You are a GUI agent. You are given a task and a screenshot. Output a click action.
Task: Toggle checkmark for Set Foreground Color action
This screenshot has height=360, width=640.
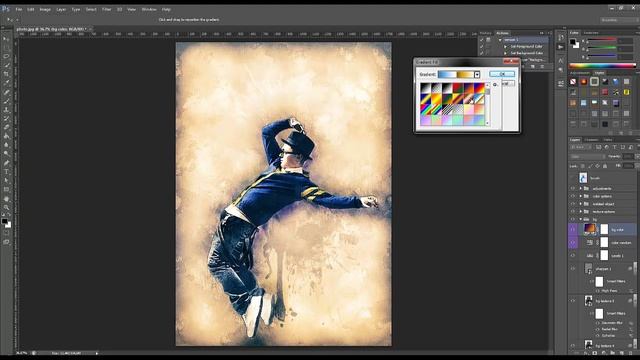point(482,47)
